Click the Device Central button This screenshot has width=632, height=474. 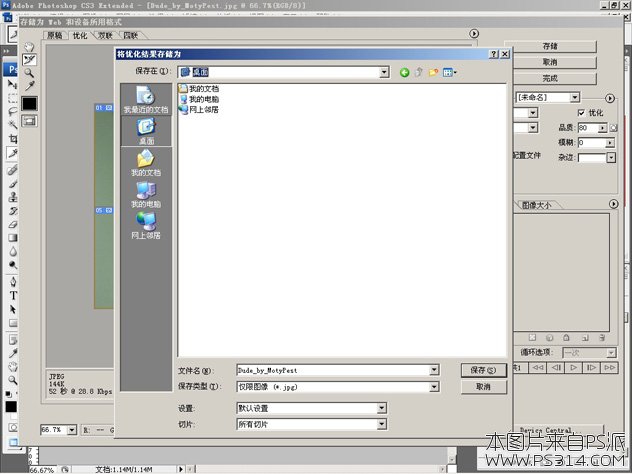pyautogui.click(x=559, y=430)
